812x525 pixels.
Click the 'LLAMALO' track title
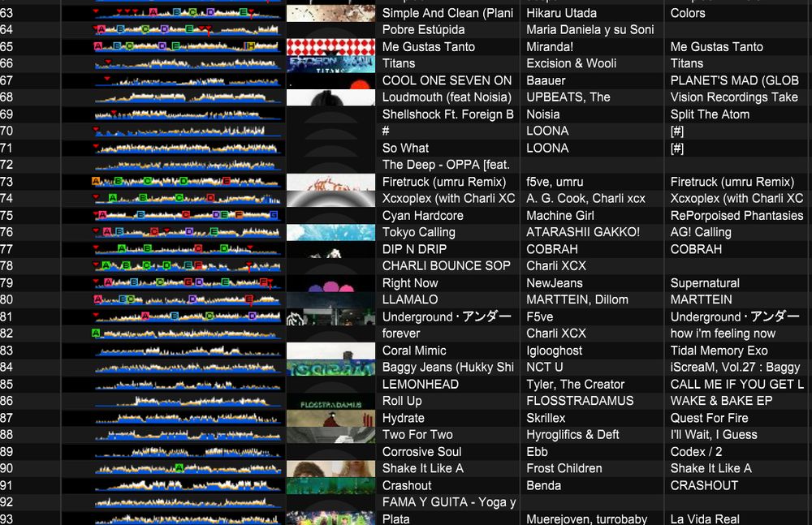point(409,299)
